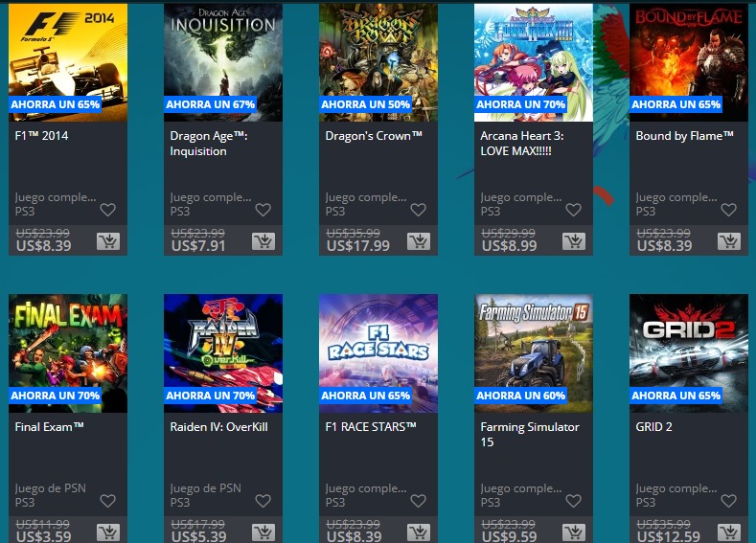Toggle wishlist heart for Dragon's Crown

pos(418,210)
